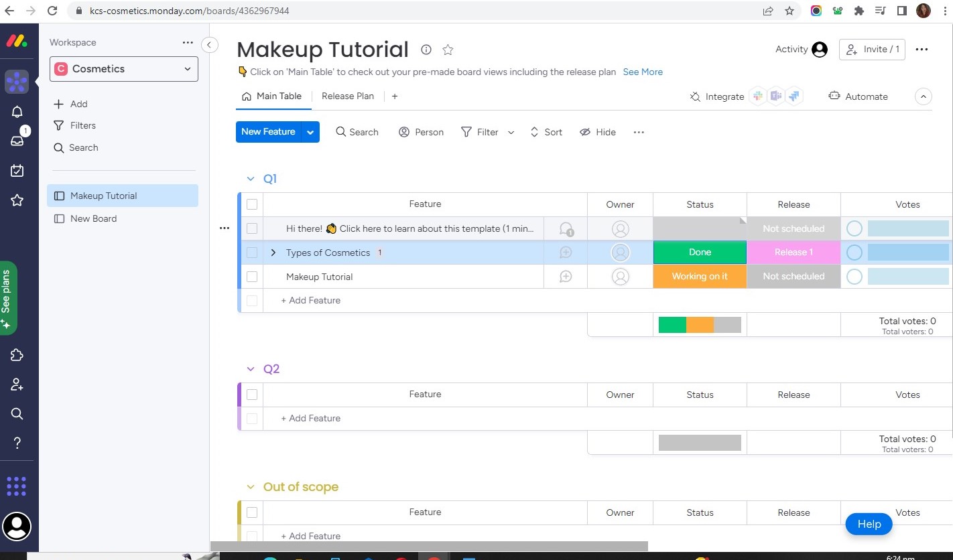Open the blue Help button
Screen dimensions: 953x560
click(x=869, y=524)
